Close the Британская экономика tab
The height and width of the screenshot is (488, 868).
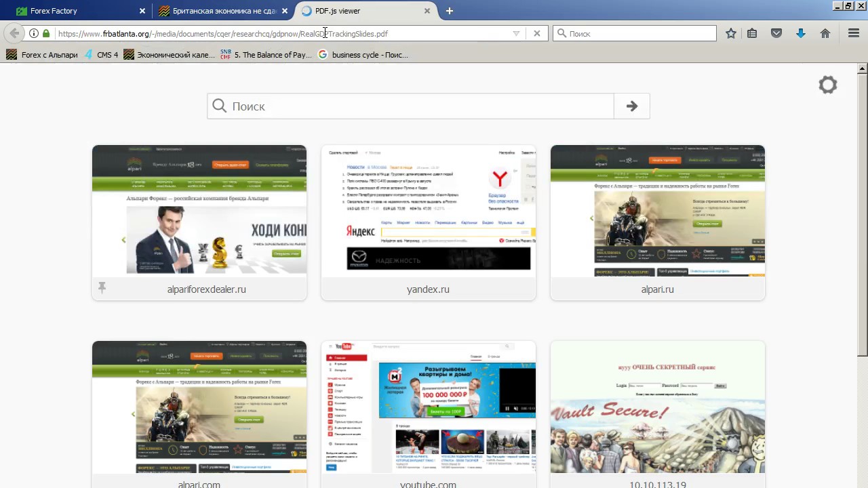[x=285, y=11]
